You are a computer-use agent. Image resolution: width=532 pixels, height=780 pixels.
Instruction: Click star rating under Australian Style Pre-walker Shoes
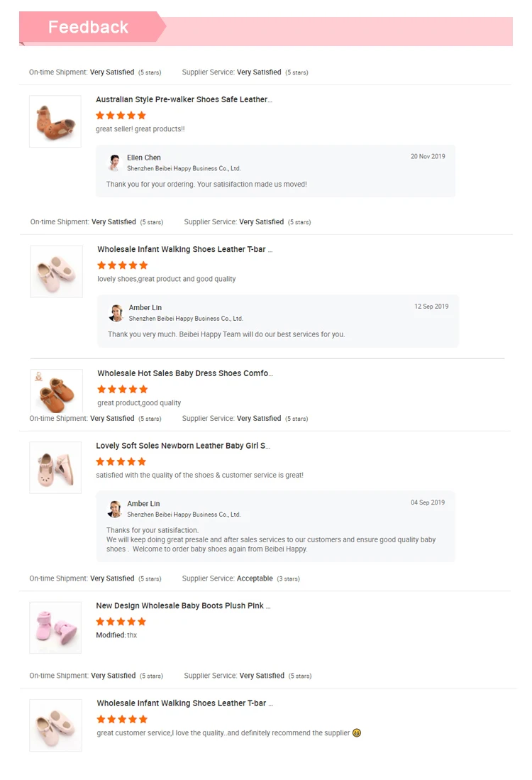coord(121,115)
